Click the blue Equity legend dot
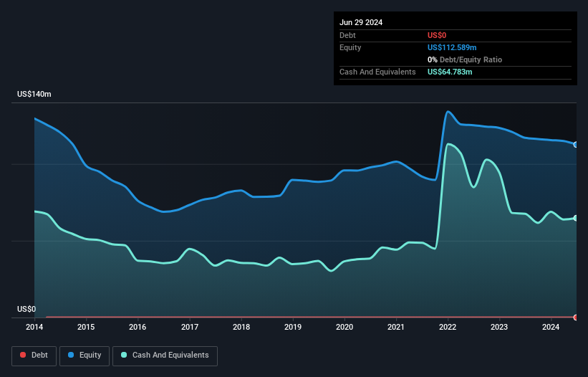Image resolution: width=588 pixels, height=377 pixels. 71,355
